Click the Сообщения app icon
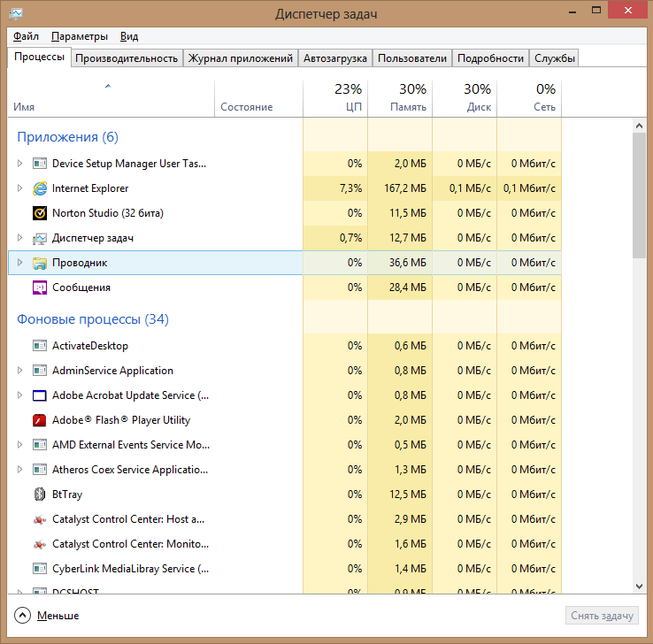Image resolution: width=653 pixels, height=644 pixels. pos(40,287)
